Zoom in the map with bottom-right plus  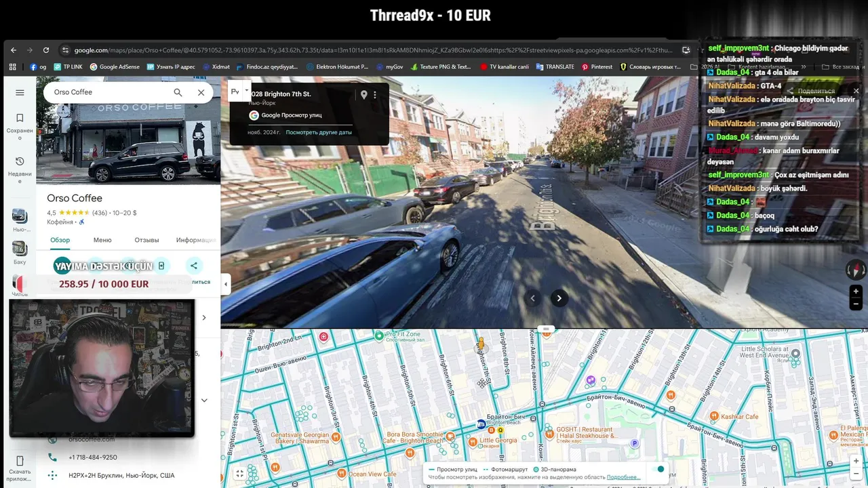[x=856, y=461]
